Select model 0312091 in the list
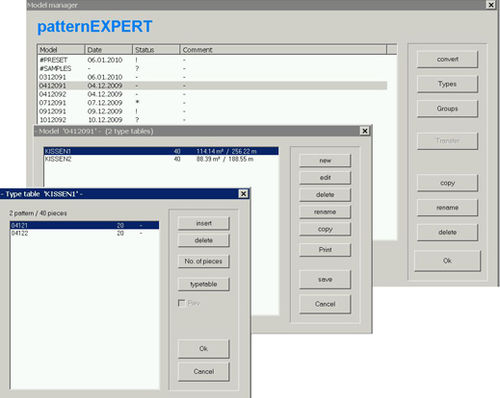500x398 pixels. pyautogui.click(x=212, y=77)
